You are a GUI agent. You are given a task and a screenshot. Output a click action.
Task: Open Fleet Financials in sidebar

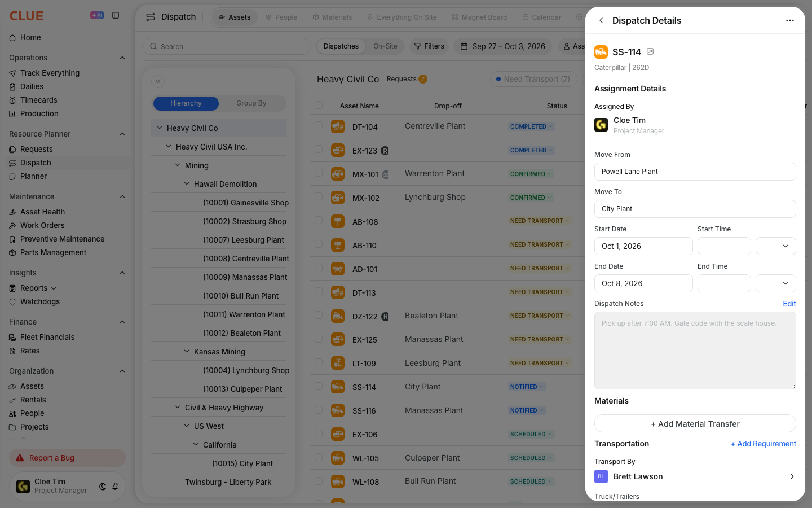(47, 337)
